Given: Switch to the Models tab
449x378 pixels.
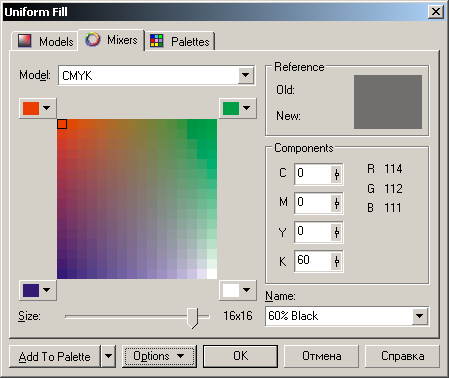Looking at the screenshot, I should click(x=45, y=41).
